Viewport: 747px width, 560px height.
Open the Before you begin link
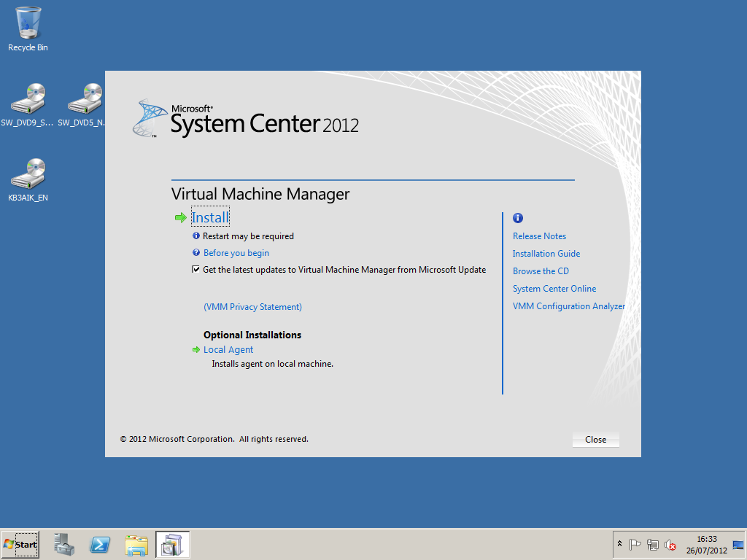pos(236,253)
